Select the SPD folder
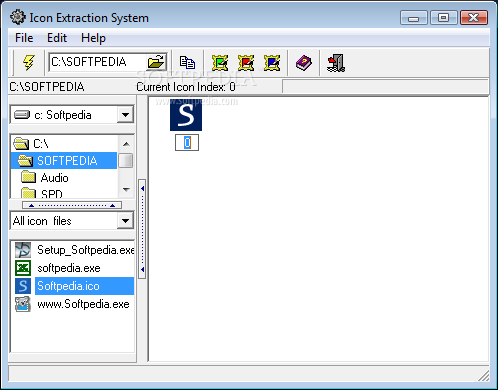 [x=52, y=194]
